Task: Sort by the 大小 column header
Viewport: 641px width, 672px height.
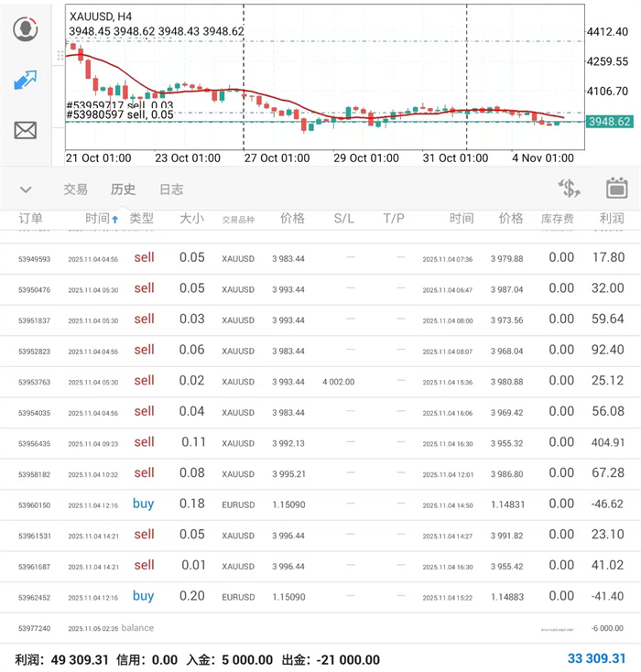Action: coord(191,219)
